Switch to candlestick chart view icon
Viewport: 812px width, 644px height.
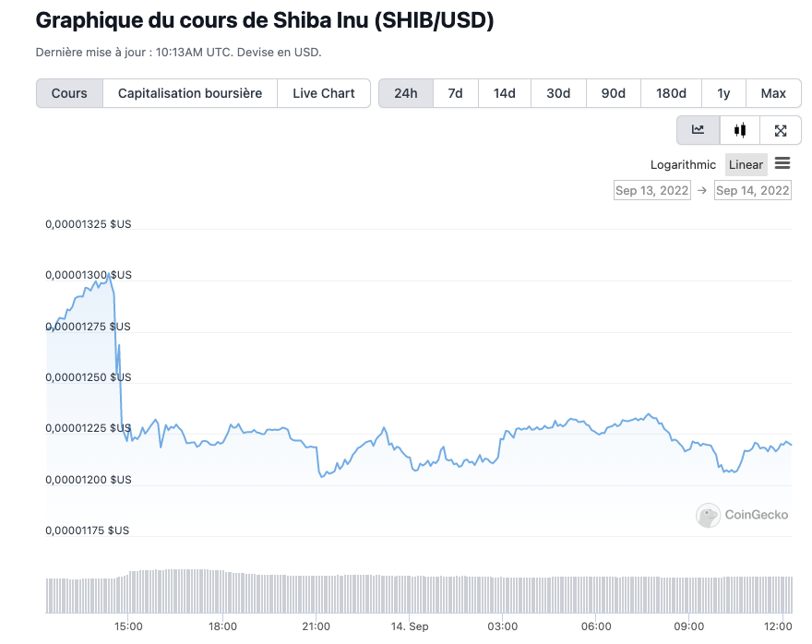coord(740,130)
